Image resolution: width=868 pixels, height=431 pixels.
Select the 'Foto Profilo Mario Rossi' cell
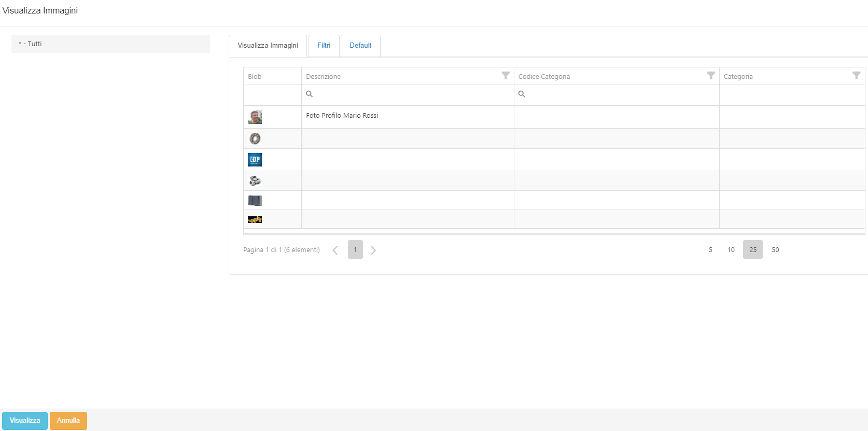(408, 117)
